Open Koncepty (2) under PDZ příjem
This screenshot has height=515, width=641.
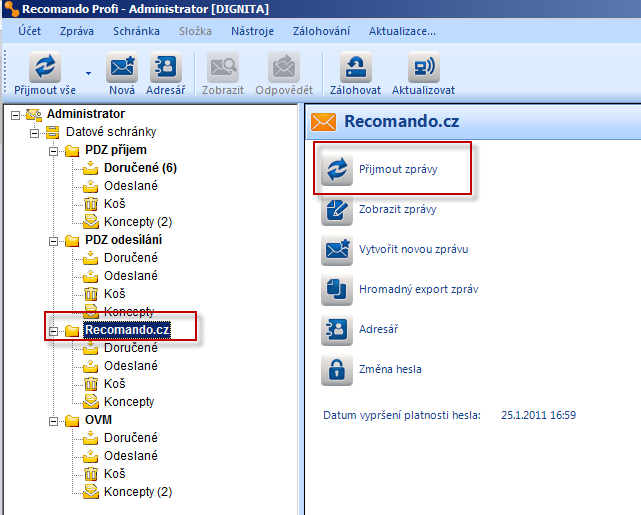pos(138,222)
